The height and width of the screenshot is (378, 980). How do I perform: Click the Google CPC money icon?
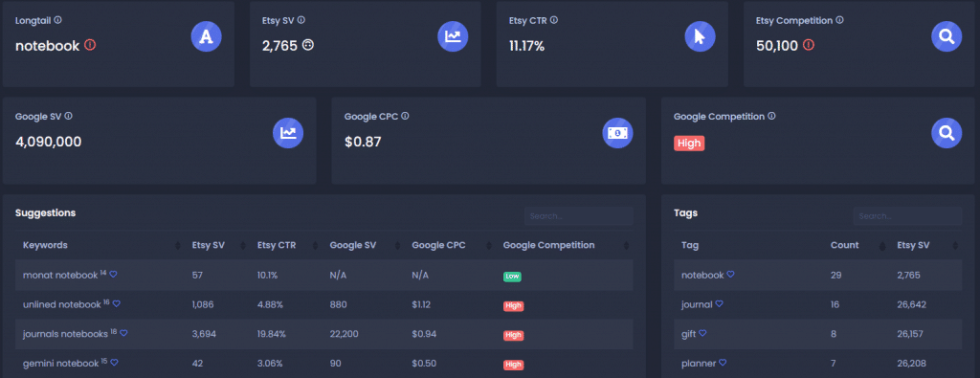tap(618, 133)
